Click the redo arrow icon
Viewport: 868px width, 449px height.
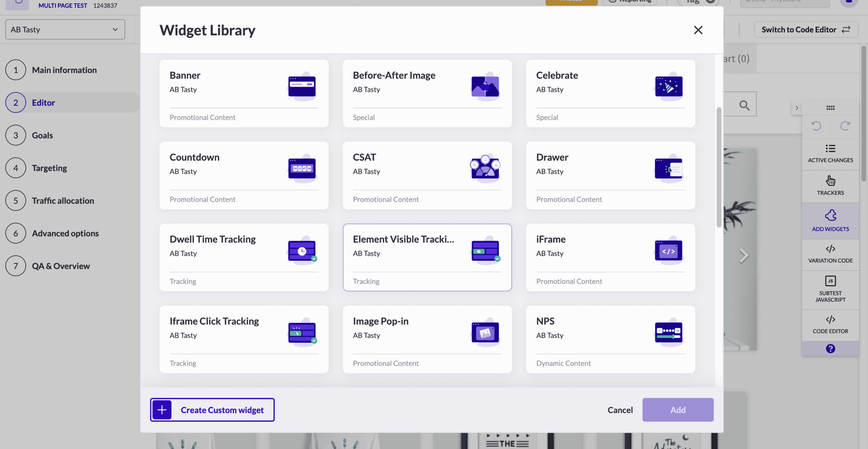(x=845, y=126)
